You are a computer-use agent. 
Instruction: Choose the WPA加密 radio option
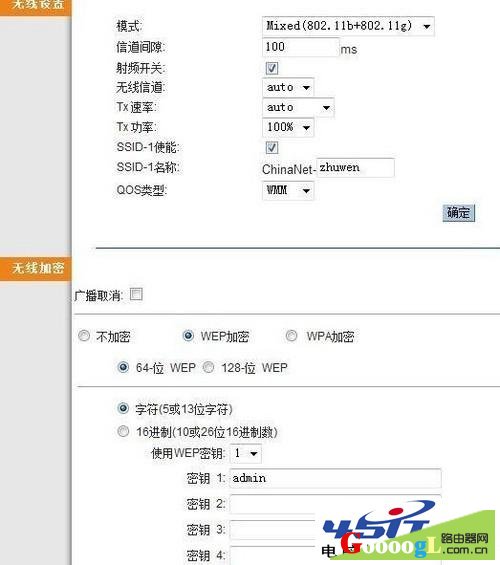pos(291,336)
